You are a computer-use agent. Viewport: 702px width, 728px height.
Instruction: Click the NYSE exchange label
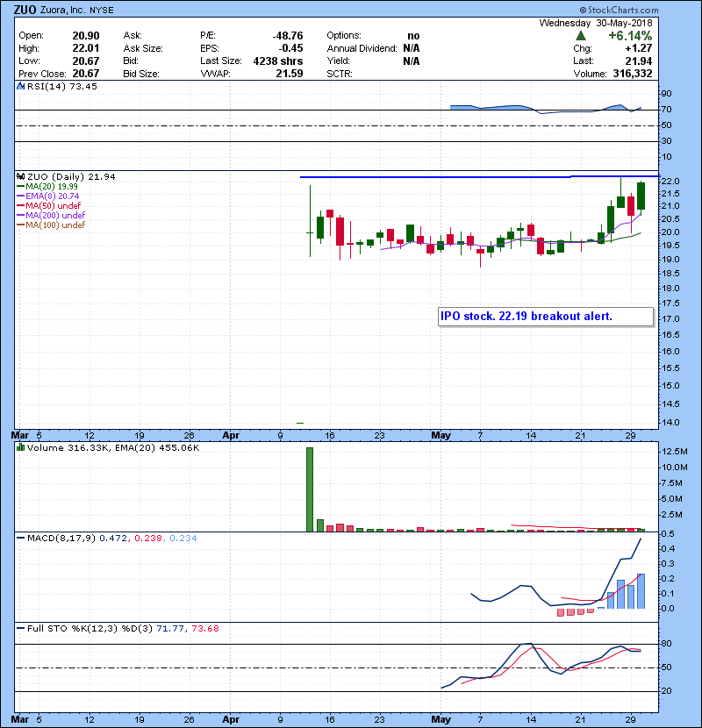101,11
